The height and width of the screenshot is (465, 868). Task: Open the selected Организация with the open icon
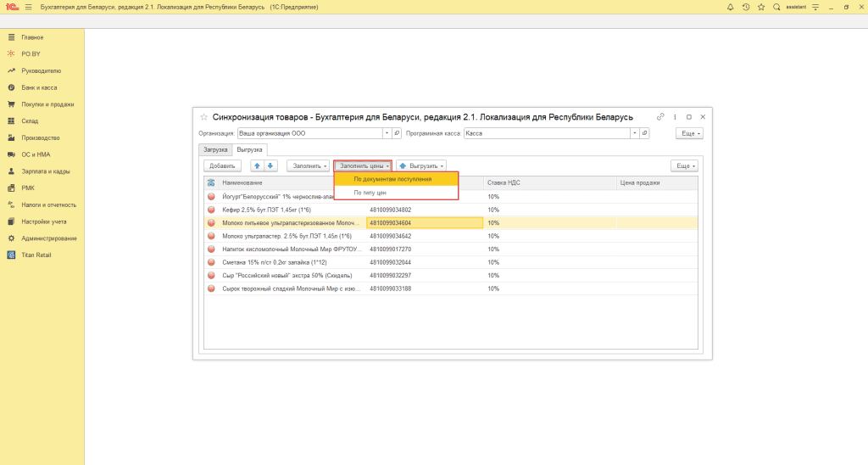pos(397,133)
